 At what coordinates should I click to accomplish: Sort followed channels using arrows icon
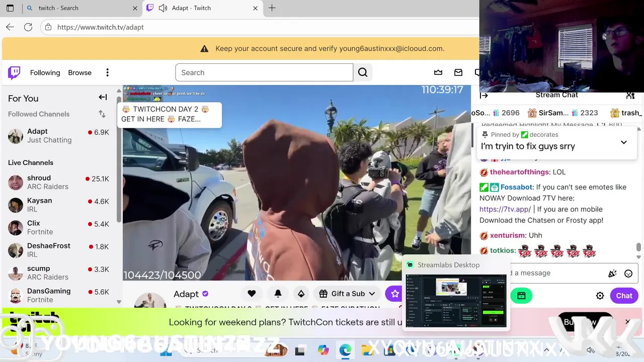click(x=102, y=114)
